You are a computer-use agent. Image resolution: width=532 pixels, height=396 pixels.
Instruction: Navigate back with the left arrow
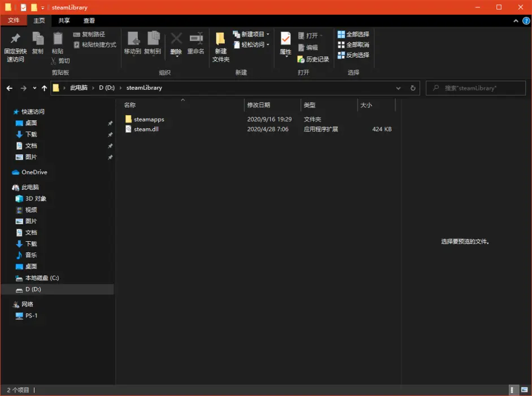[10, 88]
